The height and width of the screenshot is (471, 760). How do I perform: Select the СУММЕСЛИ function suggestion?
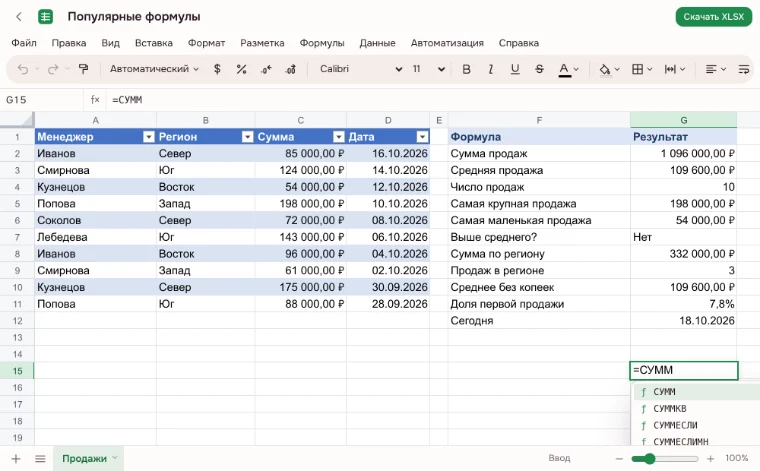point(697,425)
